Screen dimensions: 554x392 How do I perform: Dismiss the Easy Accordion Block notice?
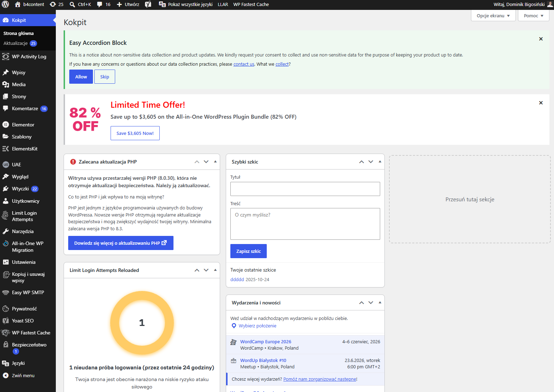coord(541,39)
